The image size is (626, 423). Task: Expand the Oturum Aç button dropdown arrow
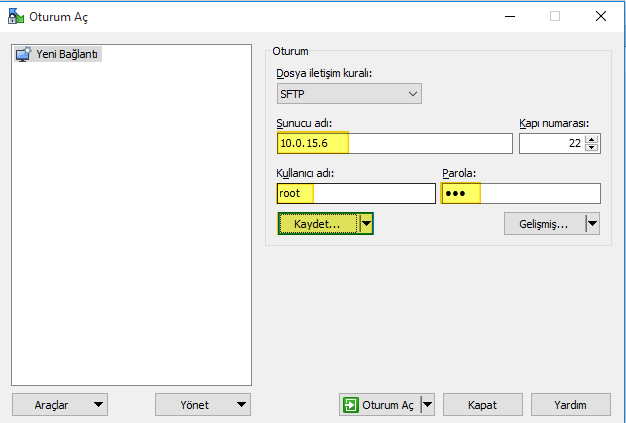tap(428, 405)
